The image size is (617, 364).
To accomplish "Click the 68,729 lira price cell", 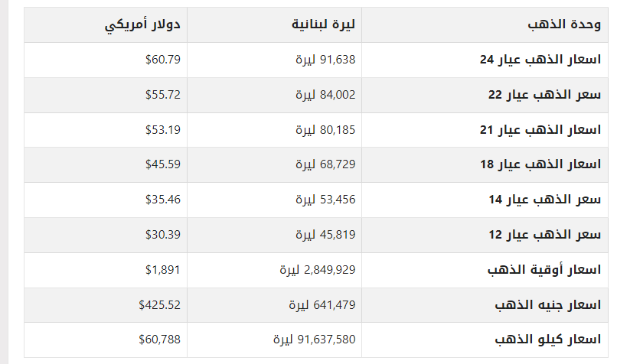I will point(326,164).
